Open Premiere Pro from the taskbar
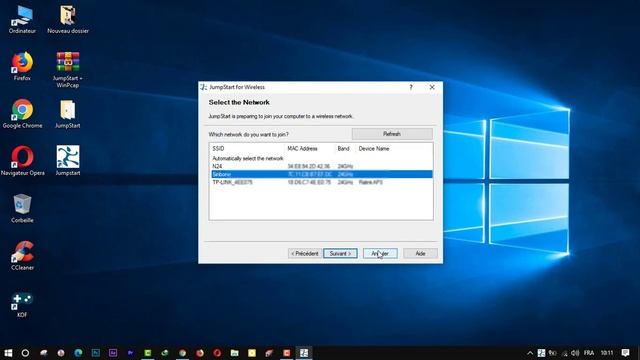The height and width of the screenshot is (360, 640). tap(131, 353)
